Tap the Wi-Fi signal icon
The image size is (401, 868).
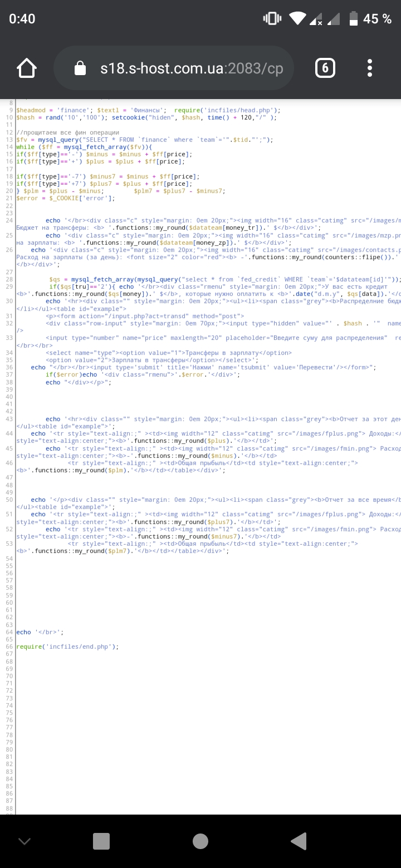(x=299, y=19)
